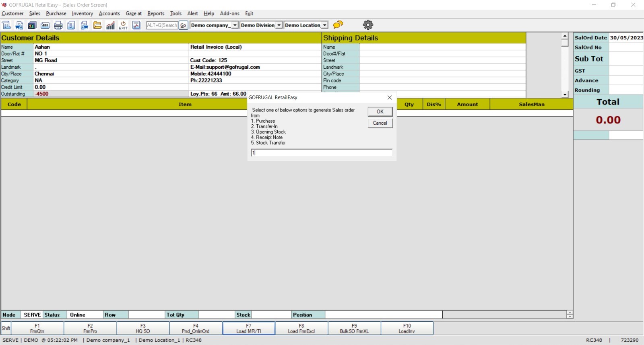Click the lined document pages toolbar icon
This screenshot has height=345, width=644.
pos(71,25)
